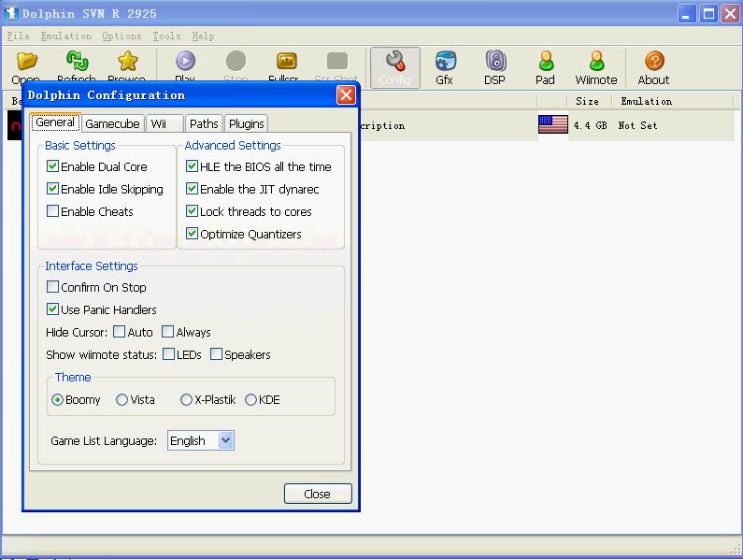Click the Refresh toolbar icon
Screen dimensions: 743x560
[77, 61]
